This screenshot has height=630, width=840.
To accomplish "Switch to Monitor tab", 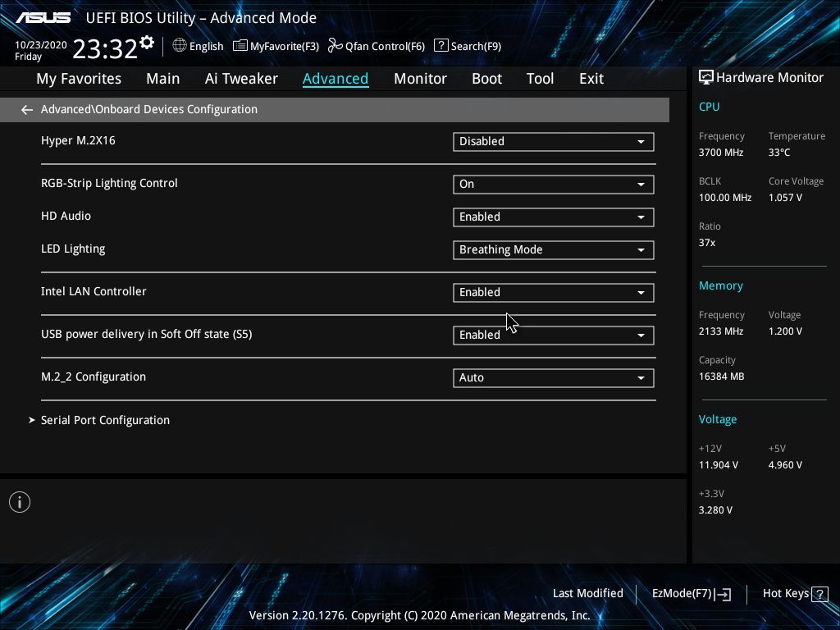I will [420, 79].
